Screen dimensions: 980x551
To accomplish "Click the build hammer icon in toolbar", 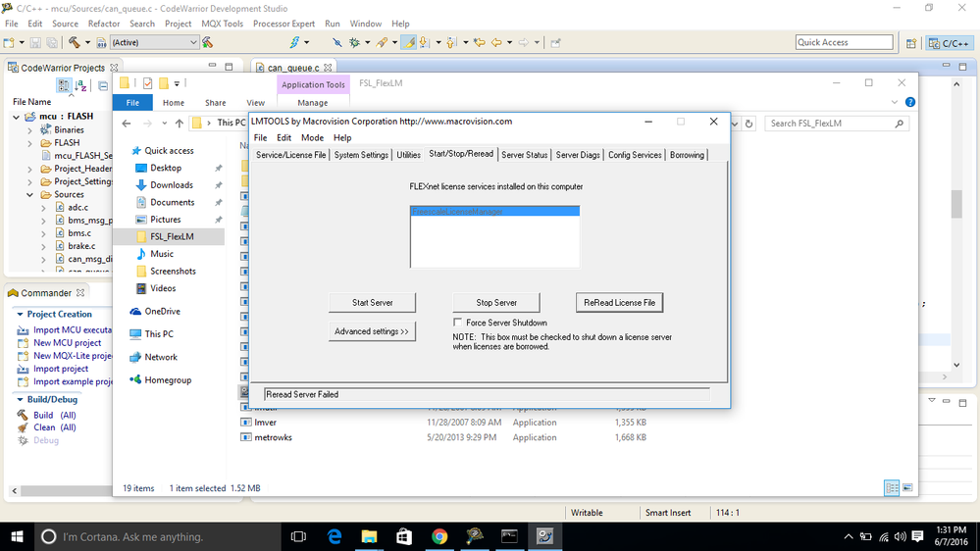I will [x=74, y=42].
